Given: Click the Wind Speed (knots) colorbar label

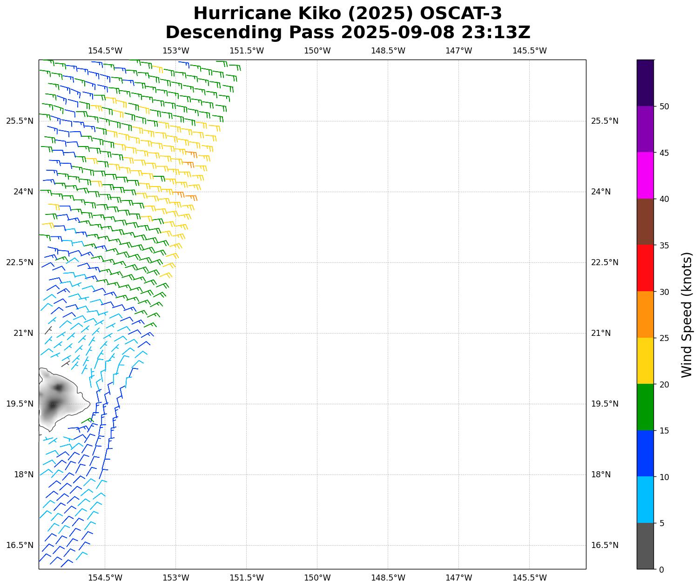Looking at the screenshot, I should coord(687,314).
